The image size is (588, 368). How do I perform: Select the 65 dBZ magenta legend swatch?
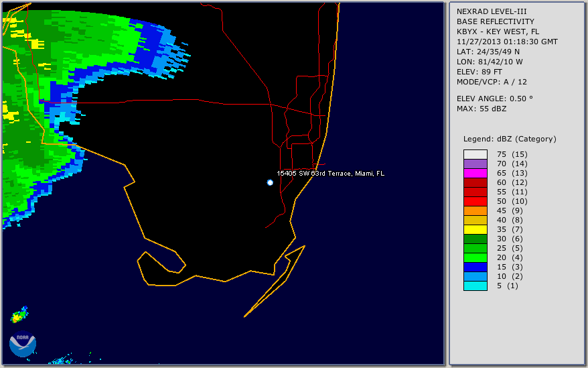coord(475,173)
